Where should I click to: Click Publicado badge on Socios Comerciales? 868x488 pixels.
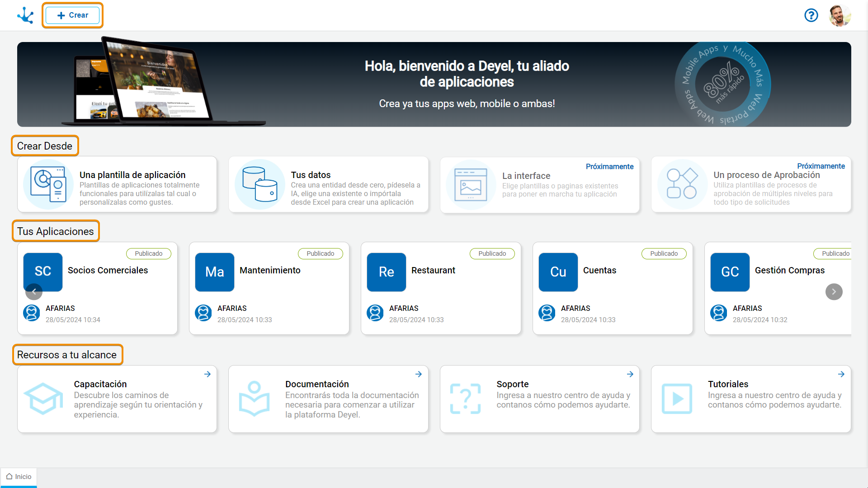(x=149, y=253)
